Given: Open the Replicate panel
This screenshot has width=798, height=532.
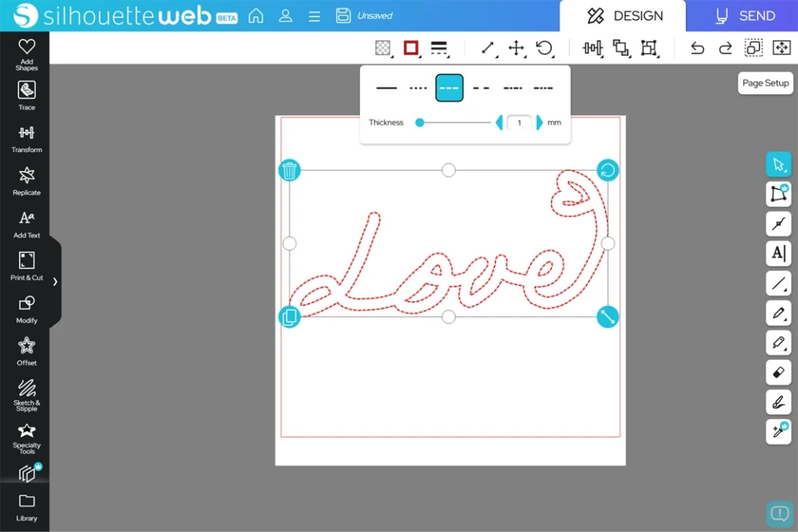Looking at the screenshot, I should pos(26,180).
